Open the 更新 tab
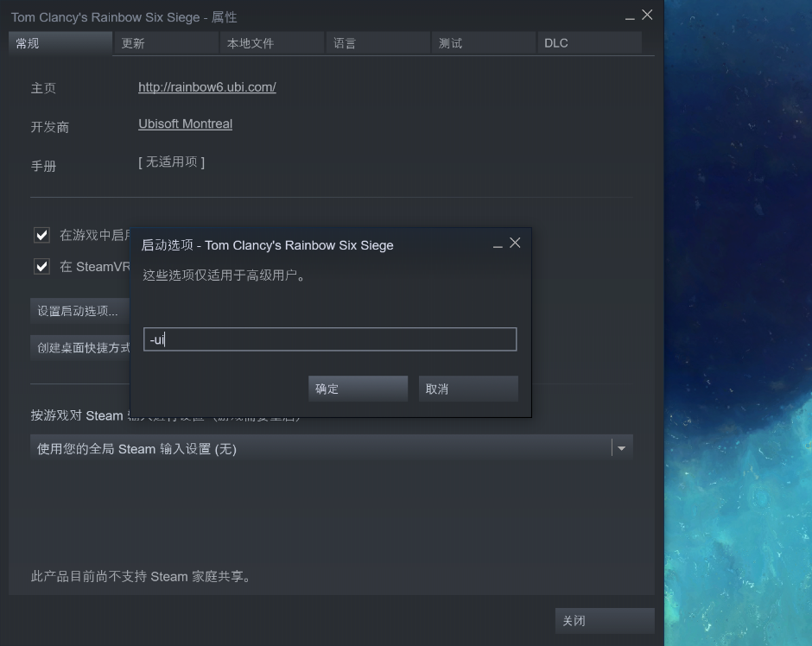The image size is (812, 646). (x=166, y=43)
